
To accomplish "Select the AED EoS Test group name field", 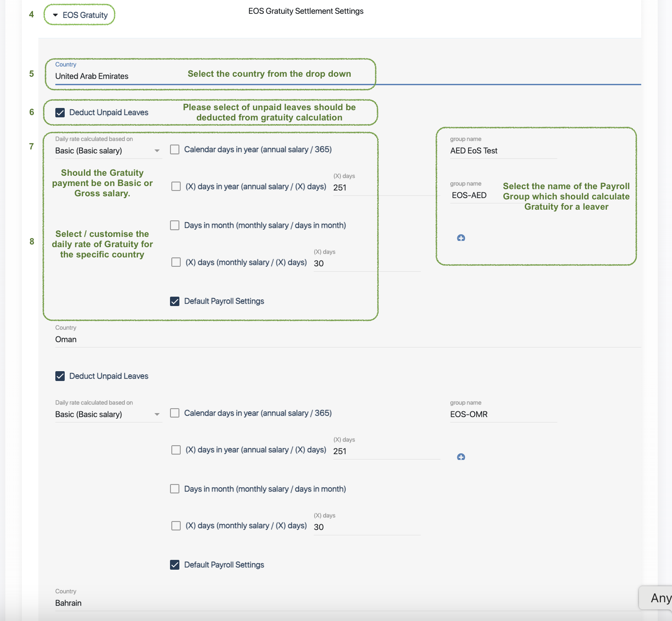I will click(503, 151).
